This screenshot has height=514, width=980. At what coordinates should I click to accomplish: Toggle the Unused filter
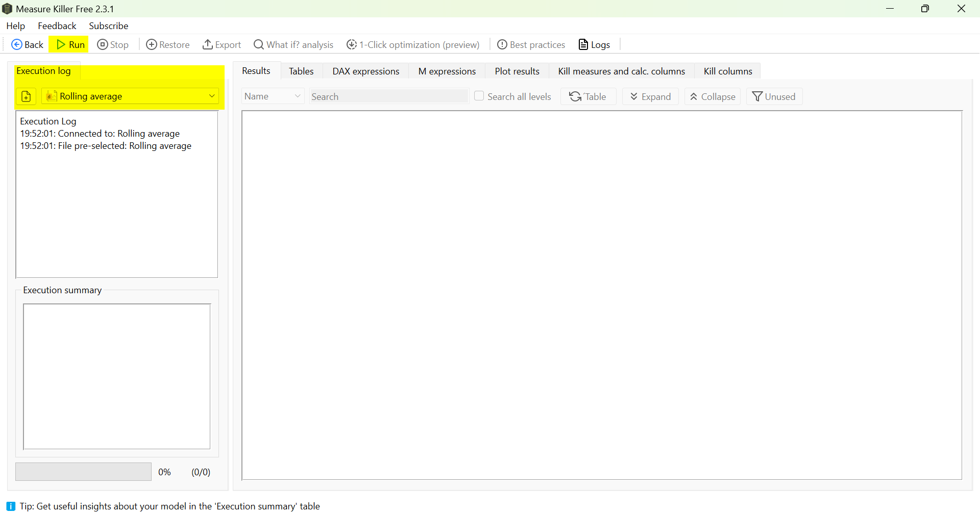[x=774, y=96]
